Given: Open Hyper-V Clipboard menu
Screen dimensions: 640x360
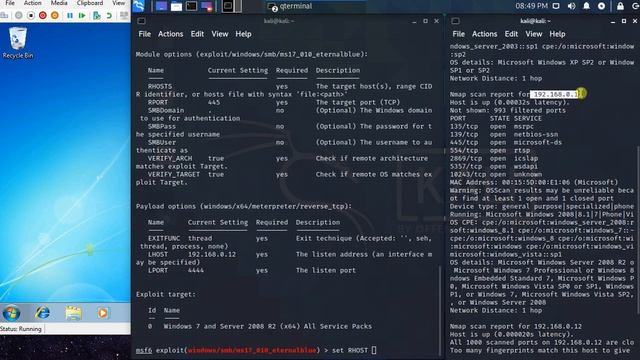Looking at the screenshot, I should click(90, 3).
